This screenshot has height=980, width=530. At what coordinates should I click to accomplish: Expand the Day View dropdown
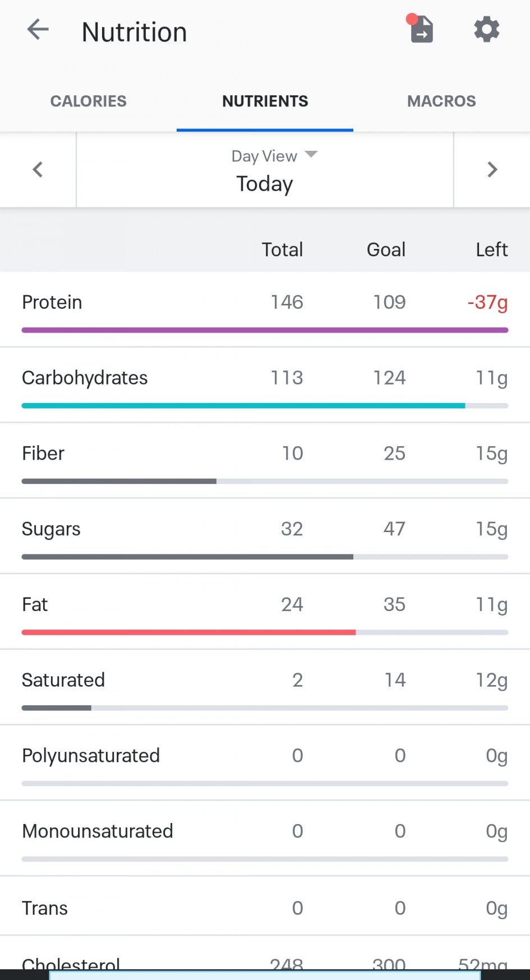click(x=274, y=155)
